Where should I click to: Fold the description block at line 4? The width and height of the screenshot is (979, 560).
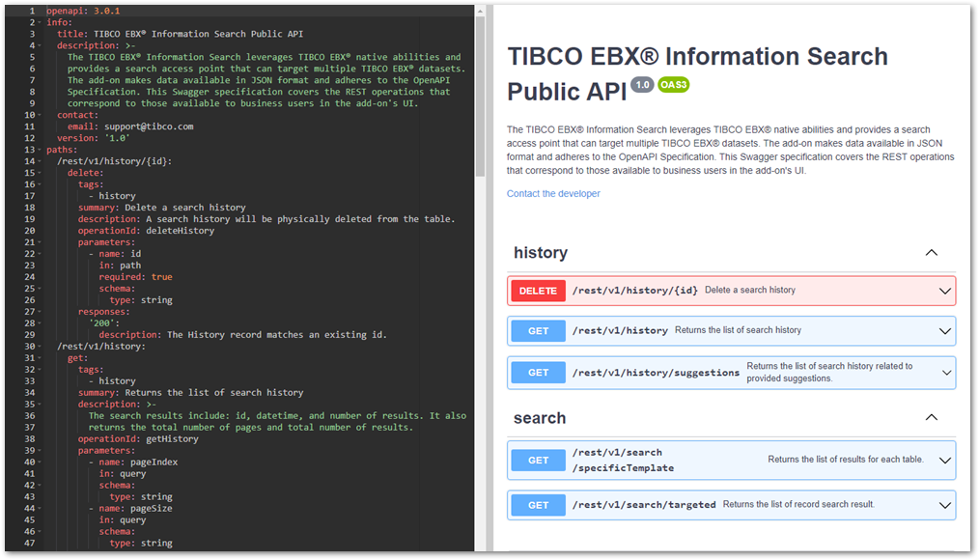pyautogui.click(x=40, y=45)
